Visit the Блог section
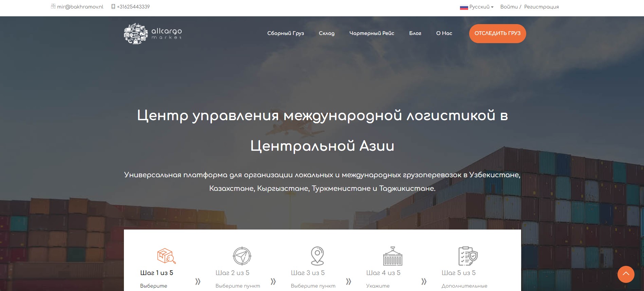This screenshot has width=644, height=291. click(415, 33)
